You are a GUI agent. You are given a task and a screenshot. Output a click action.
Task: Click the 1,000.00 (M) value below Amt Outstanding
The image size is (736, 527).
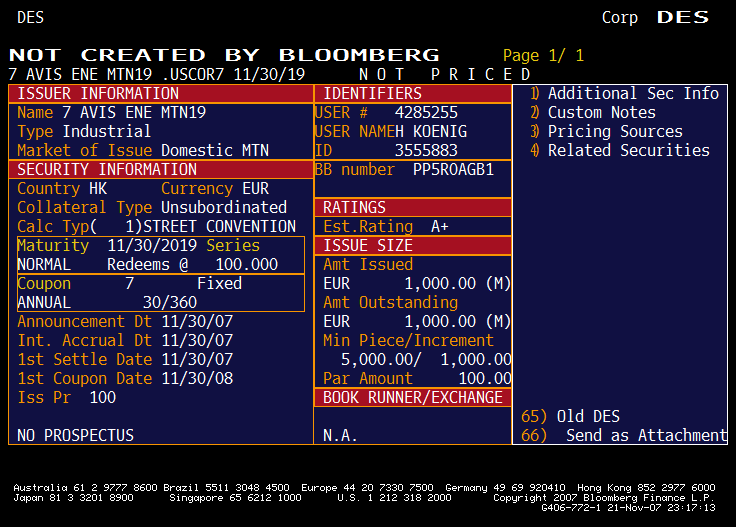click(x=458, y=321)
